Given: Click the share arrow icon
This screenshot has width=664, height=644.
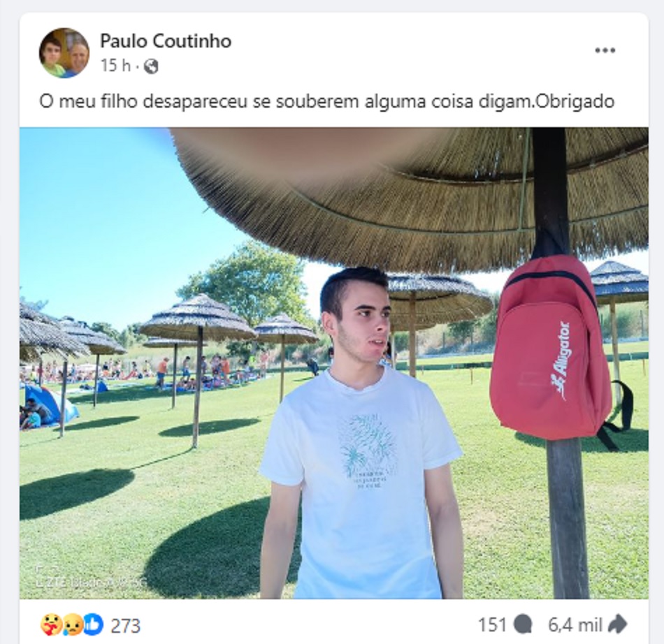Looking at the screenshot, I should (617, 624).
